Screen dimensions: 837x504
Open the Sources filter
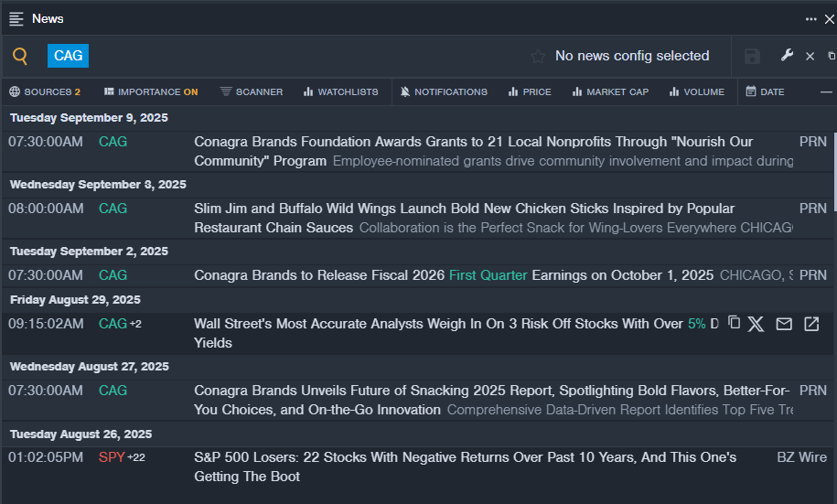(45, 91)
